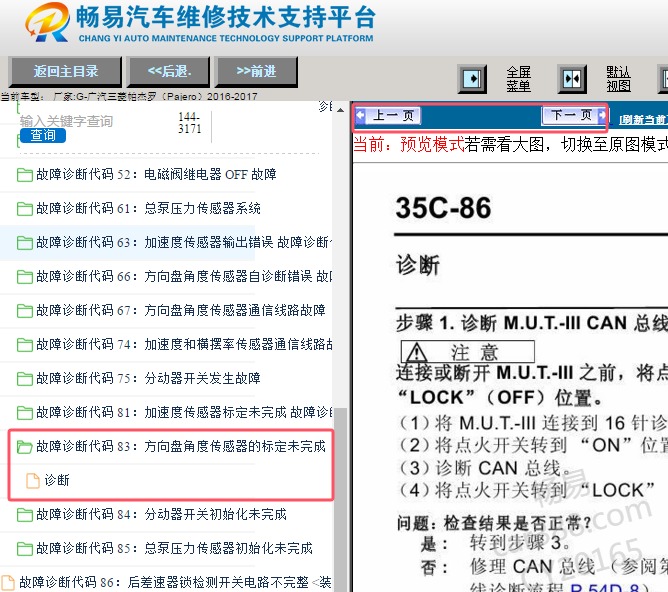668x592 pixels.
Task: Expand folder 故障诊断代码 66 方向盘角度传感器
Action: point(175,276)
